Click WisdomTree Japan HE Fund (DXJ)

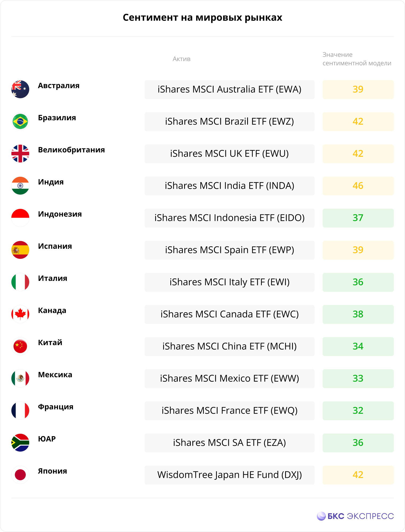(230, 475)
